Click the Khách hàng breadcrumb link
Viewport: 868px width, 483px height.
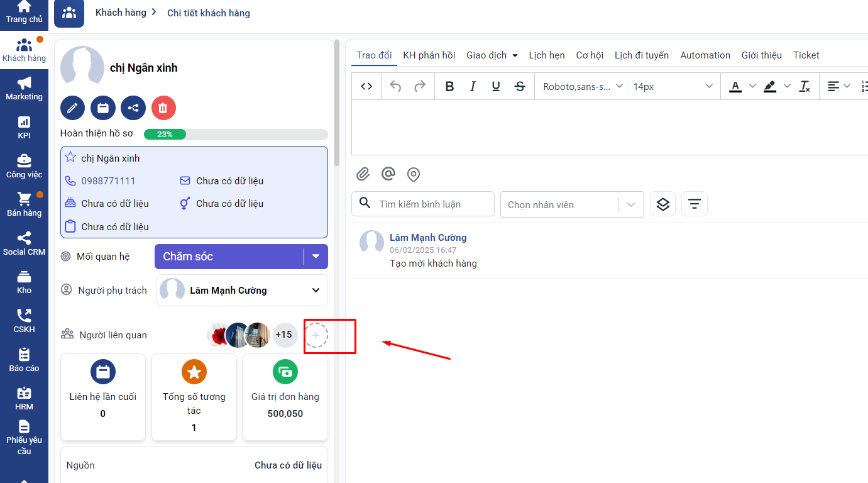point(121,13)
